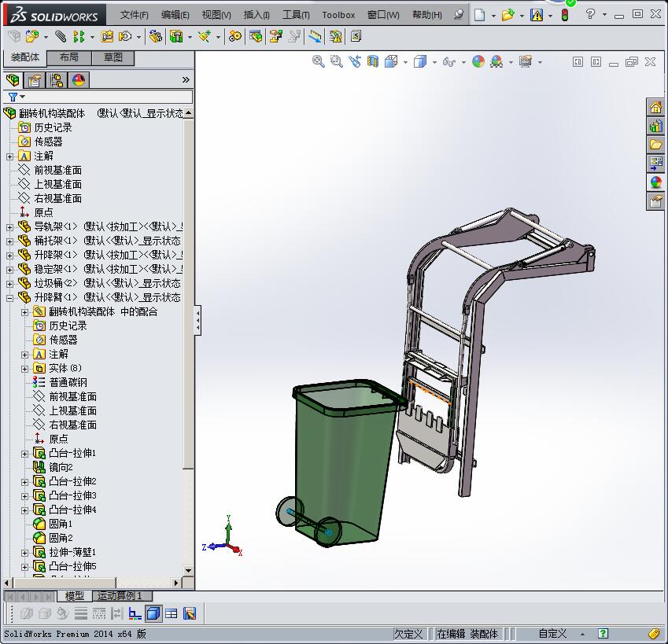
Task: Click the status bar quick-help question icon
Action: 603,633
